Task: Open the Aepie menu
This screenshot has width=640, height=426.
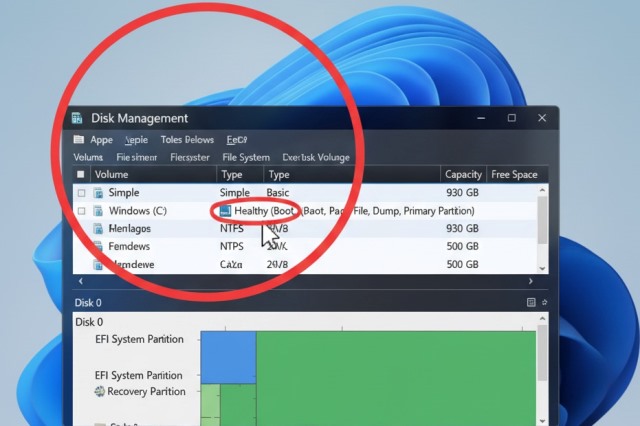Action: 136,140
